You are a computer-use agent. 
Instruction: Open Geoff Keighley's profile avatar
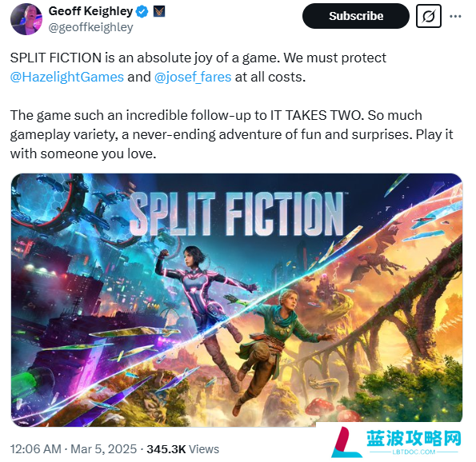click(26, 19)
